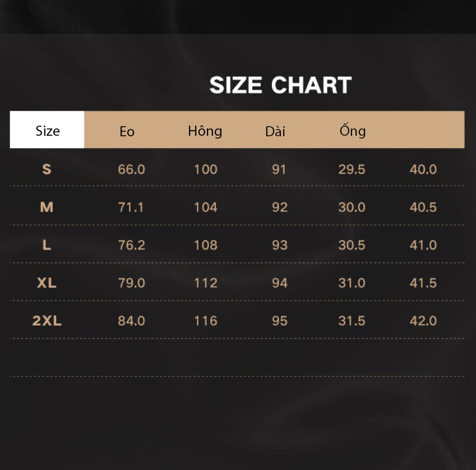Select the M size row label
Viewport: 476px width, 470px height.
coord(47,207)
